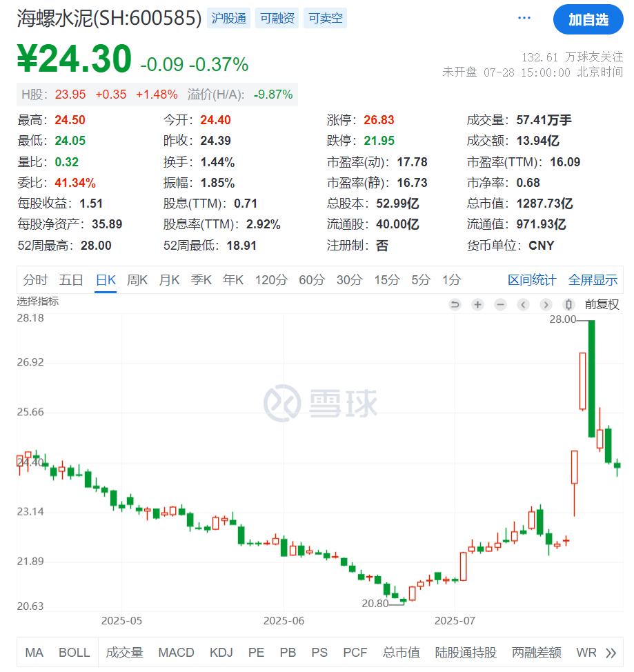Viewport: 634px width, 672px height.
Task: Click the 可融资 tag
Action: (x=277, y=18)
